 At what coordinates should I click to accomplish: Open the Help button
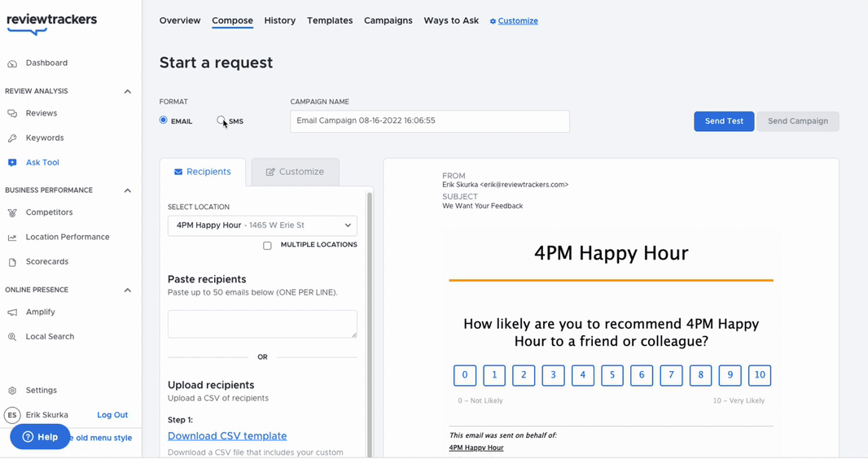40,437
